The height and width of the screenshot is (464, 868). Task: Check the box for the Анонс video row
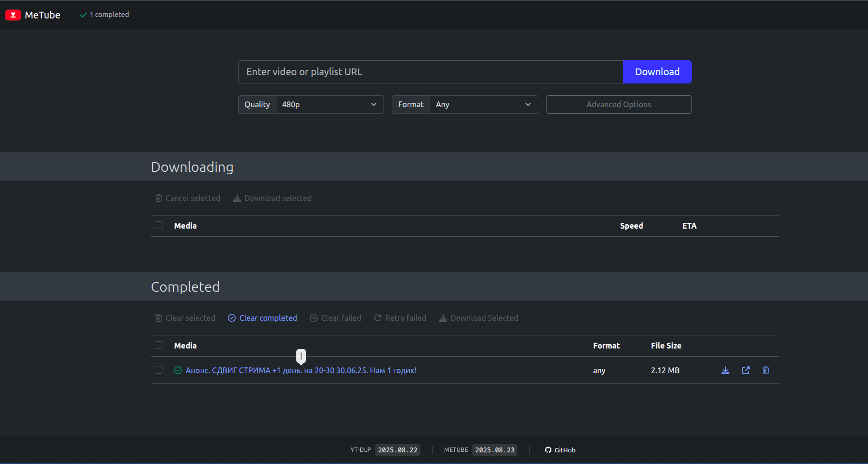click(159, 370)
